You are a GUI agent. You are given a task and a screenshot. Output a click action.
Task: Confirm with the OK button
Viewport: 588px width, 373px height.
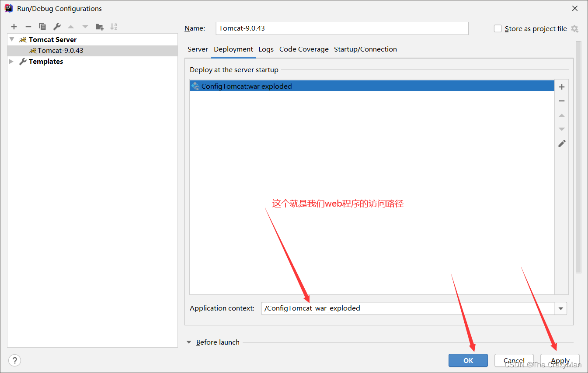tap(468, 360)
